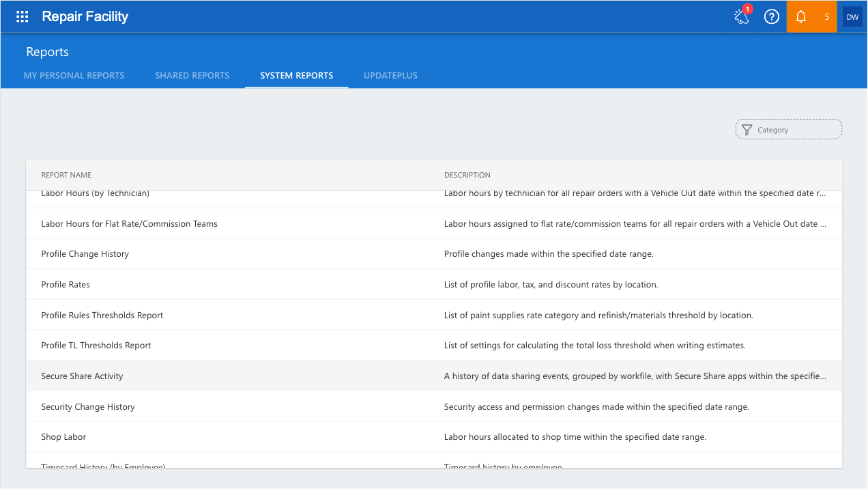
Task: Click description 'List of paint supplies rate category'
Action: (x=598, y=315)
